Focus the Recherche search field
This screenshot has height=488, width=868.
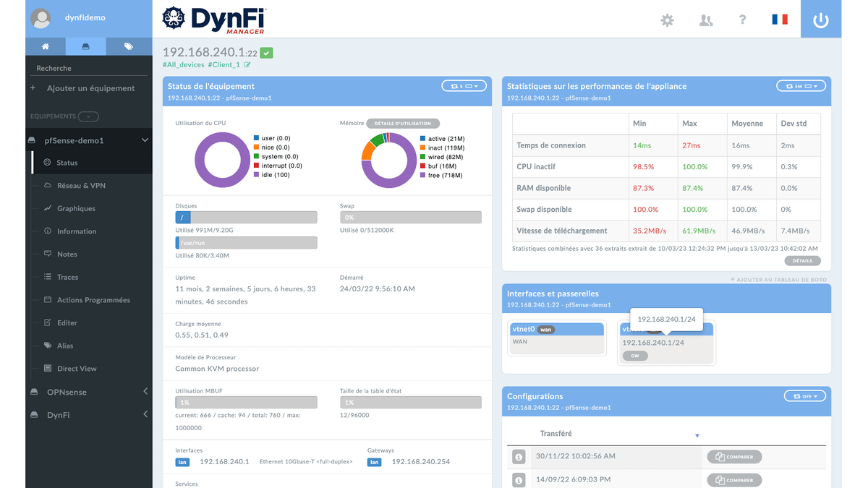[89, 68]
